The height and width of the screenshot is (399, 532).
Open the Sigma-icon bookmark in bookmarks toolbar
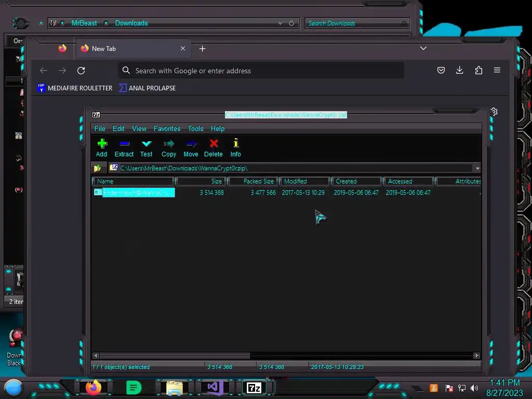(147, 88)
